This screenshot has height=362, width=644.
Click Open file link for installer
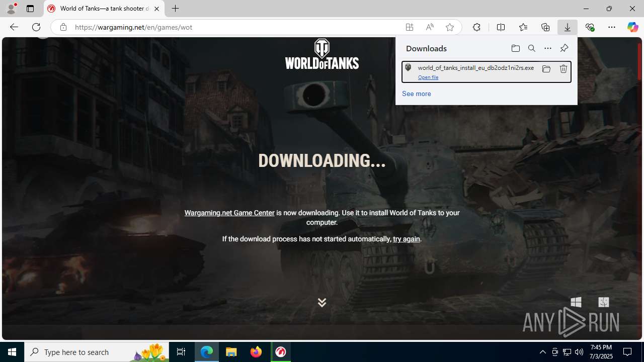(428, 77)
